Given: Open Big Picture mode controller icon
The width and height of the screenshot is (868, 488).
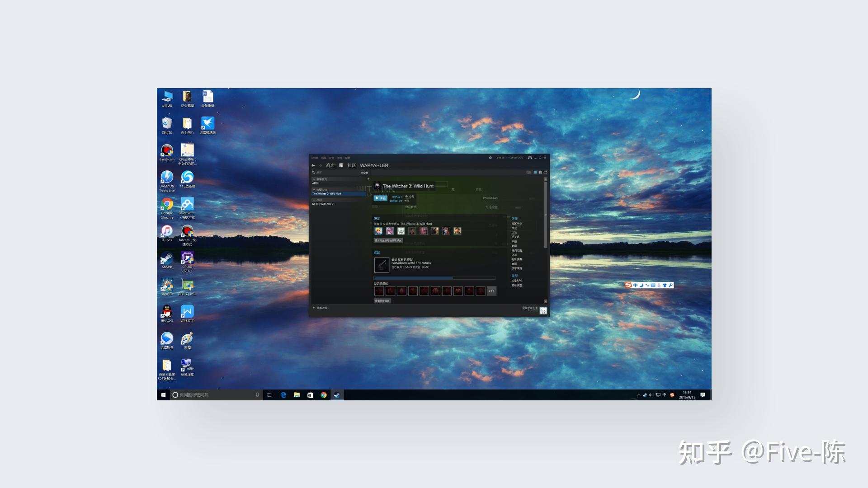Looking at the screenshot, I should point(530,158).
